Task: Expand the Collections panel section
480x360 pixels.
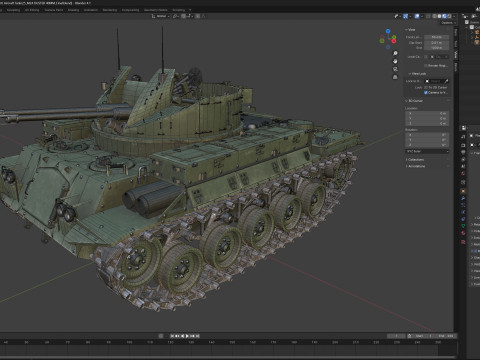Action: tap(415, 160)
